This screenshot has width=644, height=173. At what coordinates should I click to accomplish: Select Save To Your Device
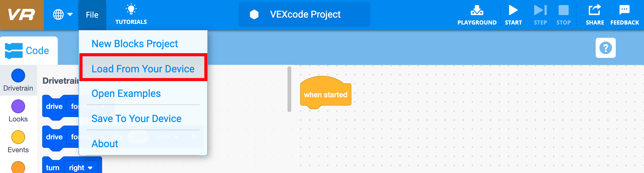(x=136, y=119)
